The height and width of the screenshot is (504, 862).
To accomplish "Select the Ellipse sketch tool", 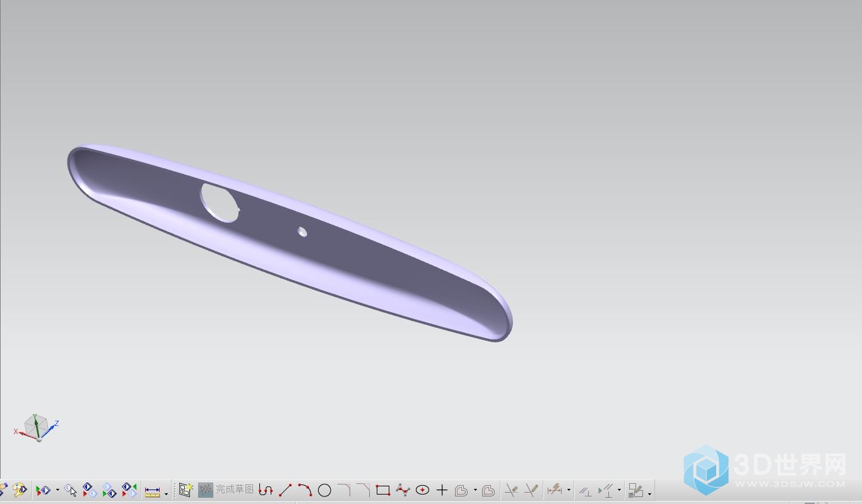I will tap(422, 490).
